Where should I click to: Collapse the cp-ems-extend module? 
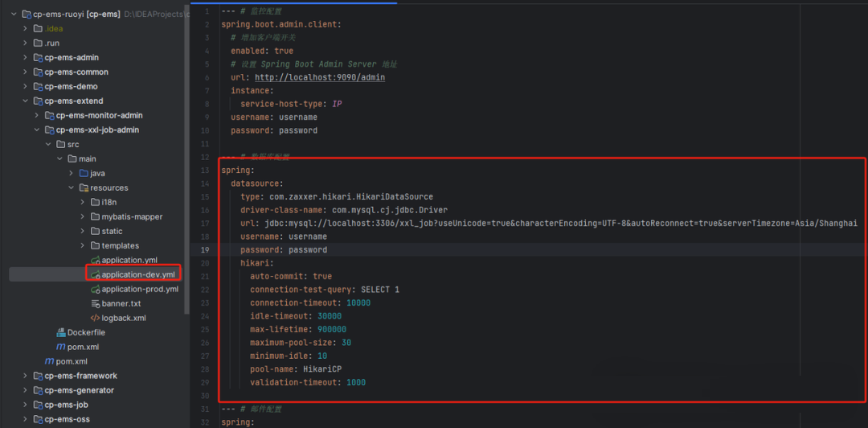26,101
